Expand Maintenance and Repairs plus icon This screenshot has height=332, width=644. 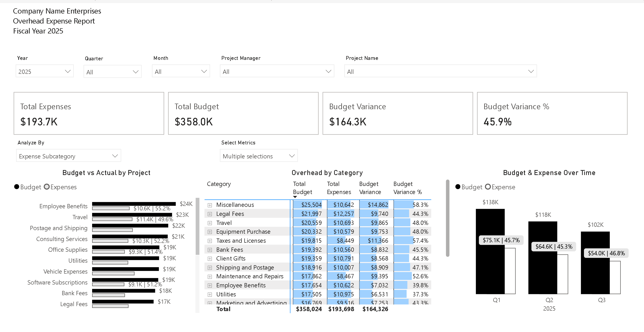[210, 277]
